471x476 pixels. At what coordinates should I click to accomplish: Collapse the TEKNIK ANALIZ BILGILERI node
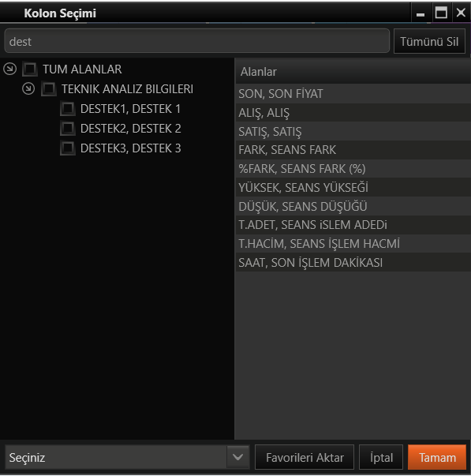28,88
